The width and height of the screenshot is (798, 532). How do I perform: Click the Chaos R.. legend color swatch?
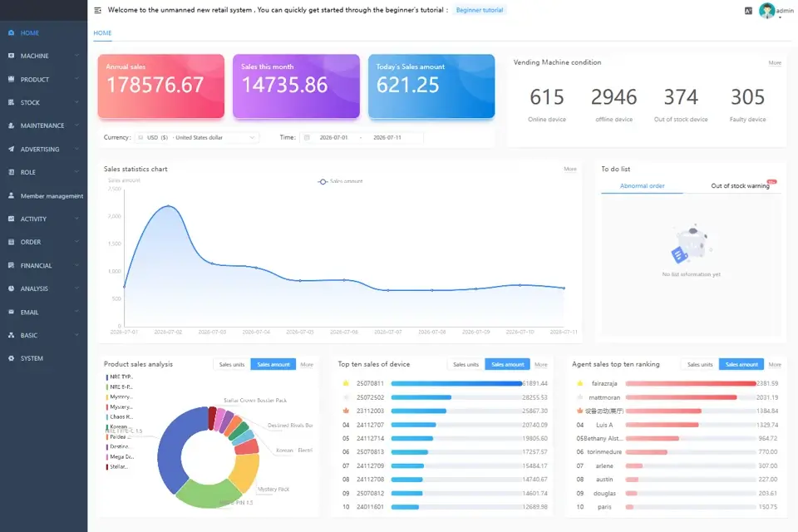(x=107, y=417)
